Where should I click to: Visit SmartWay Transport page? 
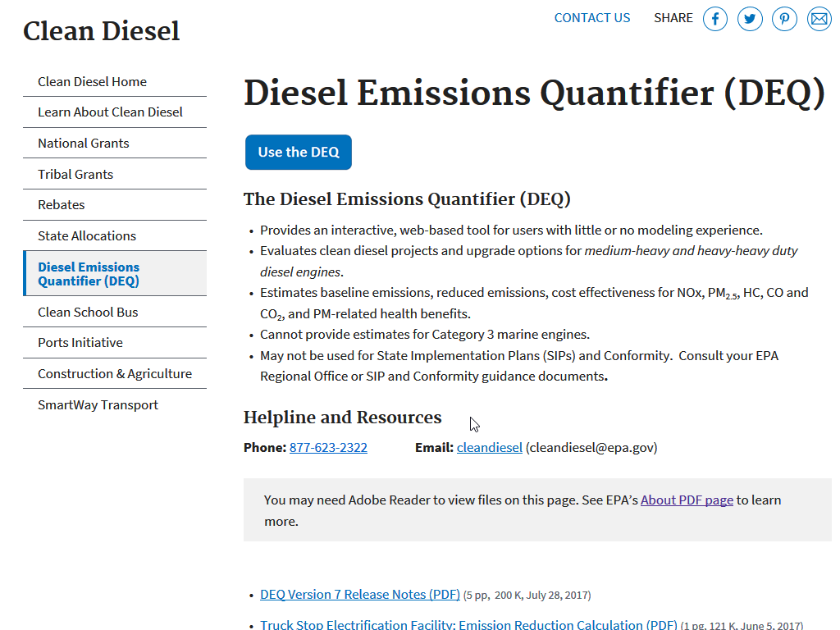pos(98,405)
